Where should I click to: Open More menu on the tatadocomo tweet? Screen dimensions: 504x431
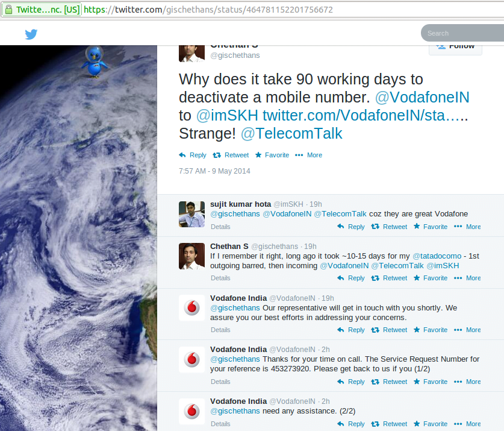(467, 278)
